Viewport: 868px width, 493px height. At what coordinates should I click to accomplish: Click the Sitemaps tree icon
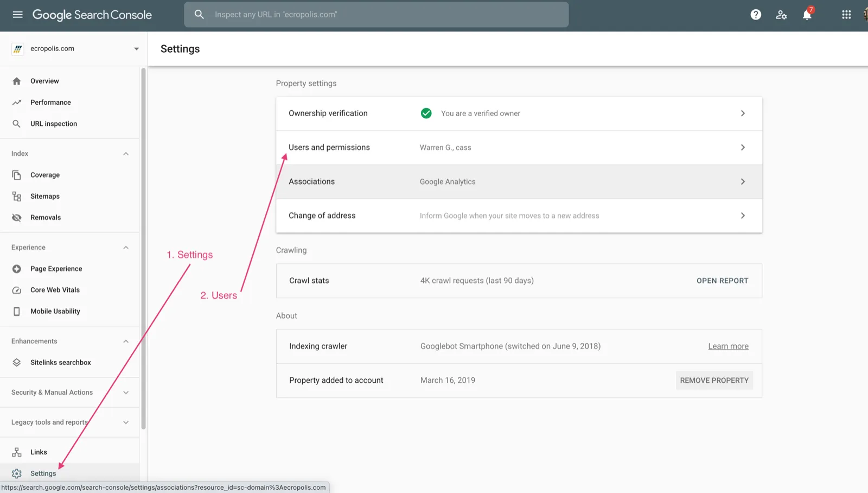(x=17, y=196)
